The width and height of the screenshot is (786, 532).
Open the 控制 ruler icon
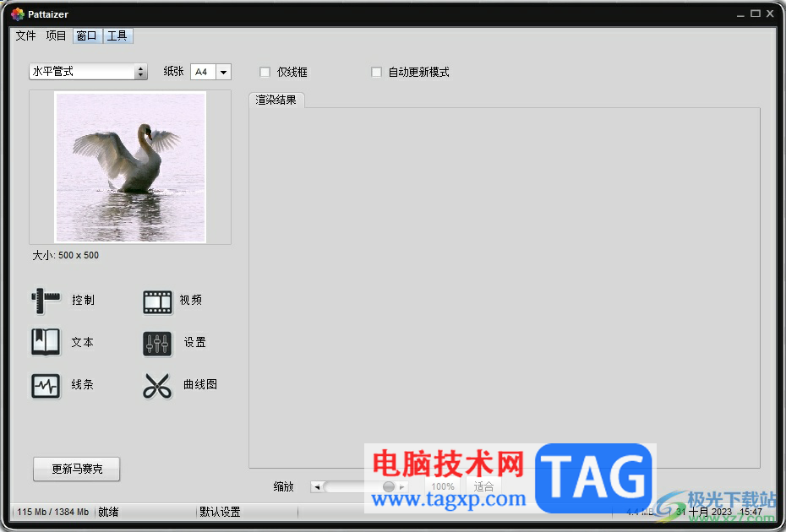click(45, 301)
